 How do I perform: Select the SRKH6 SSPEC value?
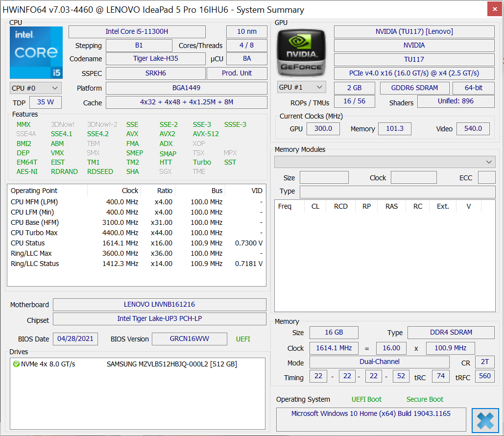(x=156, y=73)
